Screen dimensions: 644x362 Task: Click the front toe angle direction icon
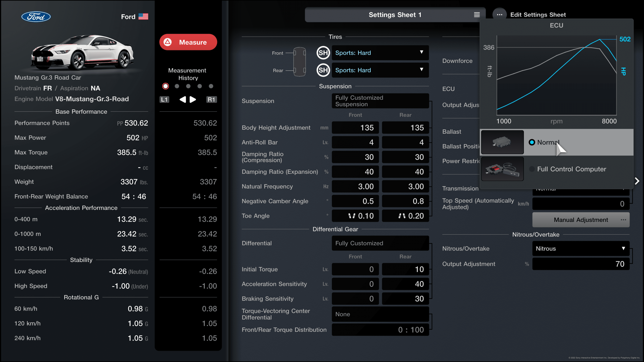coord(352,216)
